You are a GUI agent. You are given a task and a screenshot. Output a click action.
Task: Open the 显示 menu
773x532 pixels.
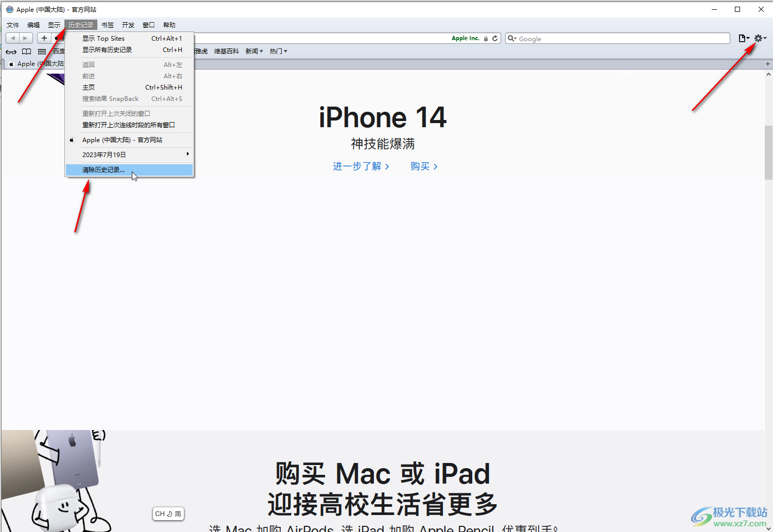[x=54, y=25]
